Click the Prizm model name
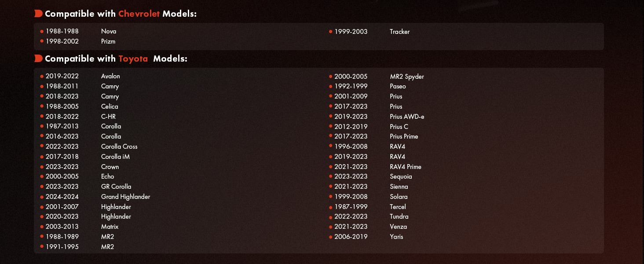 click(x=108, y=41)
